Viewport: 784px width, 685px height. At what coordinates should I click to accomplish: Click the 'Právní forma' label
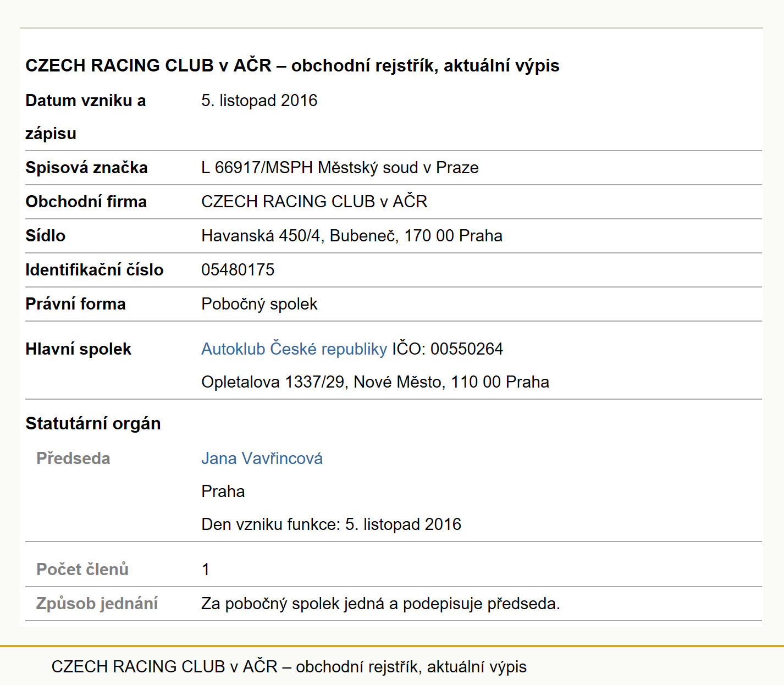[75, 304]
